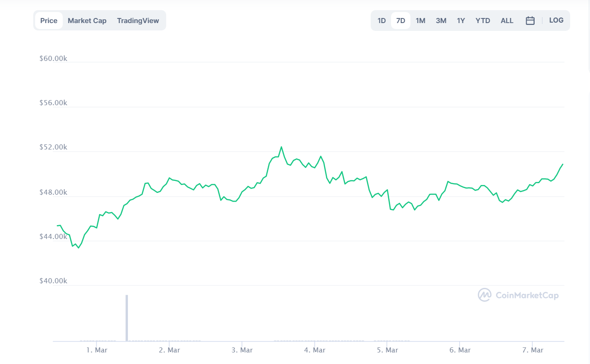Toggle the LOG scale option
The height and width of the screenshot is (364, 590).
[x=556, y=20]
